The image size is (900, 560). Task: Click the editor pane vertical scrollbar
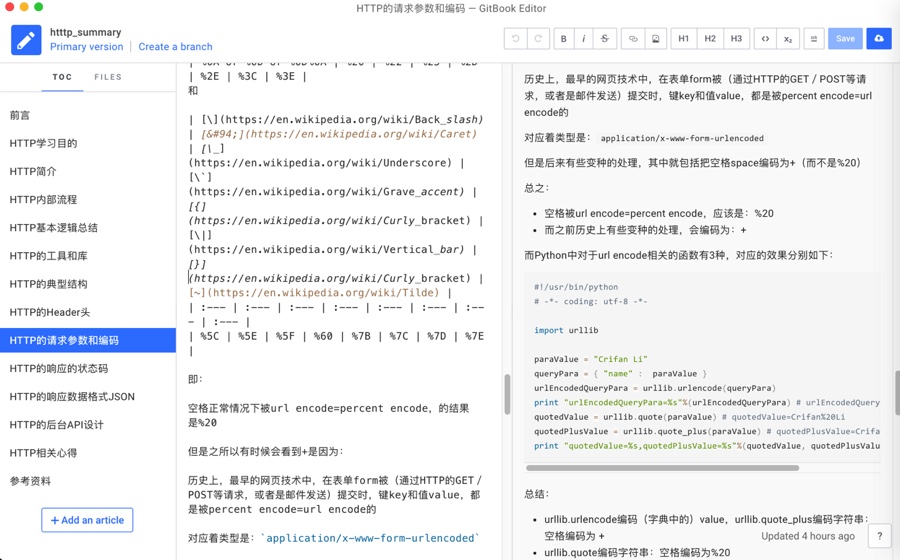[507, 394]
